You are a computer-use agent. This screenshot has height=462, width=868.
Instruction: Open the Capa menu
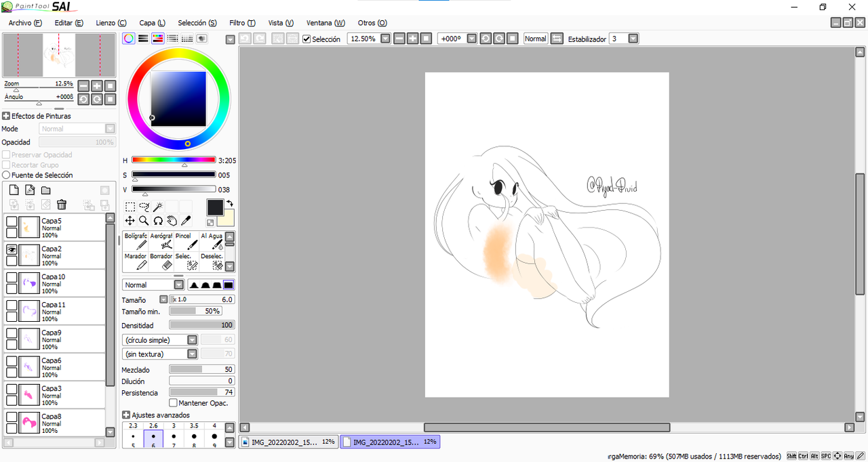point(152,23)
